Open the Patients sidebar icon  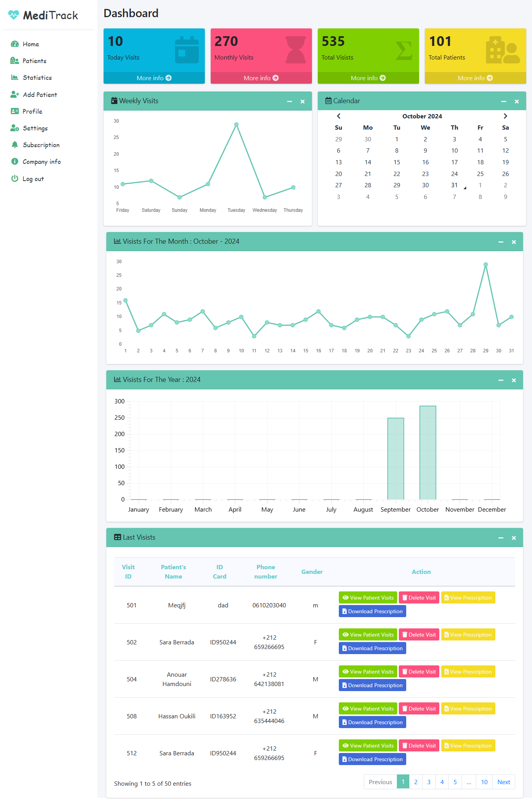[x=15, y=61]
